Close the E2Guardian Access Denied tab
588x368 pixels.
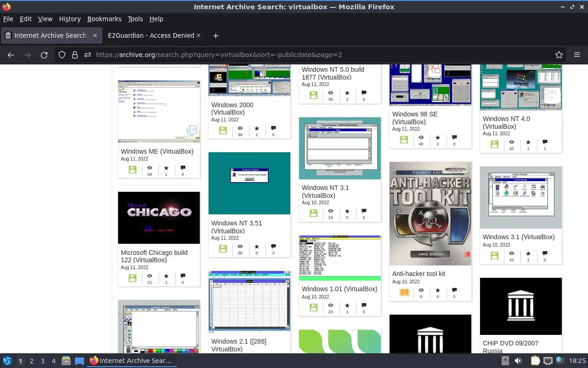[198, 35]
